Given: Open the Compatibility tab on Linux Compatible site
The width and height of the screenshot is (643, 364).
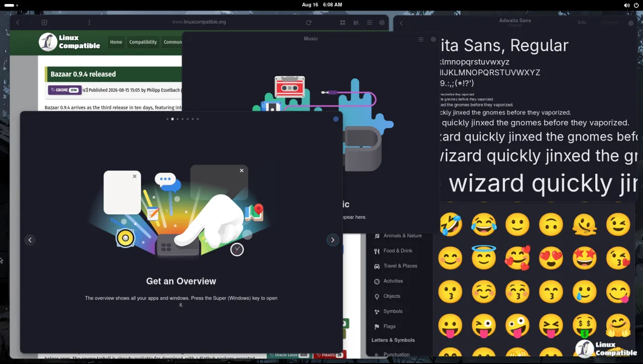Looking at the screenshot, I should 143,42.
